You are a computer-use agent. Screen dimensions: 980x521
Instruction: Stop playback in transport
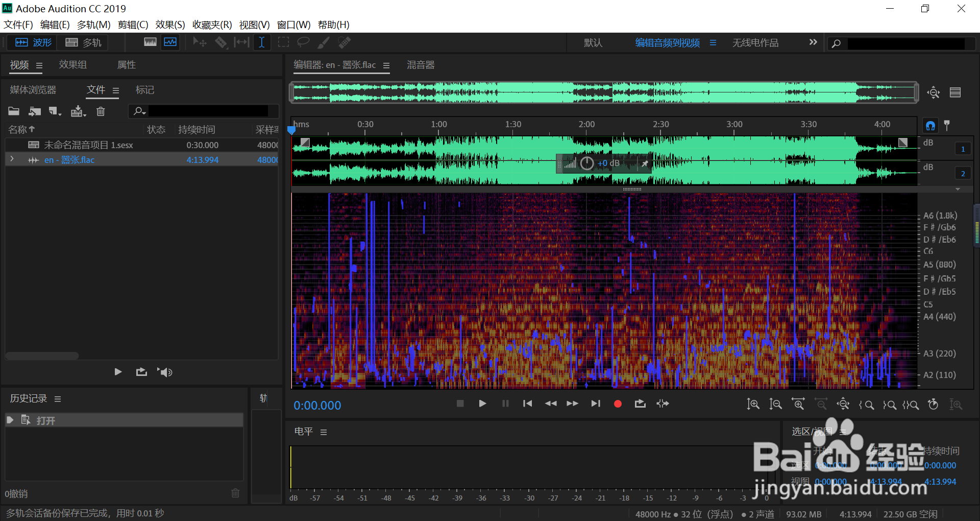460,404
